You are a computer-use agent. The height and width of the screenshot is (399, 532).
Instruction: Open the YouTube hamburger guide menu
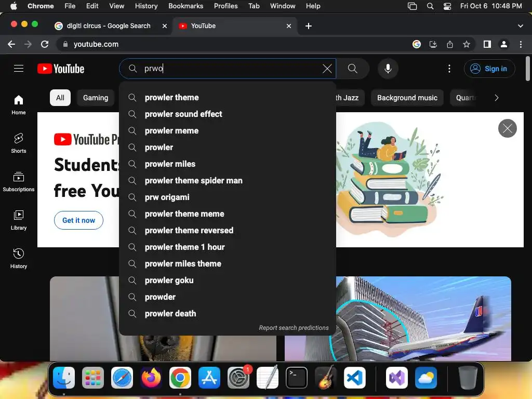[19, 69]
